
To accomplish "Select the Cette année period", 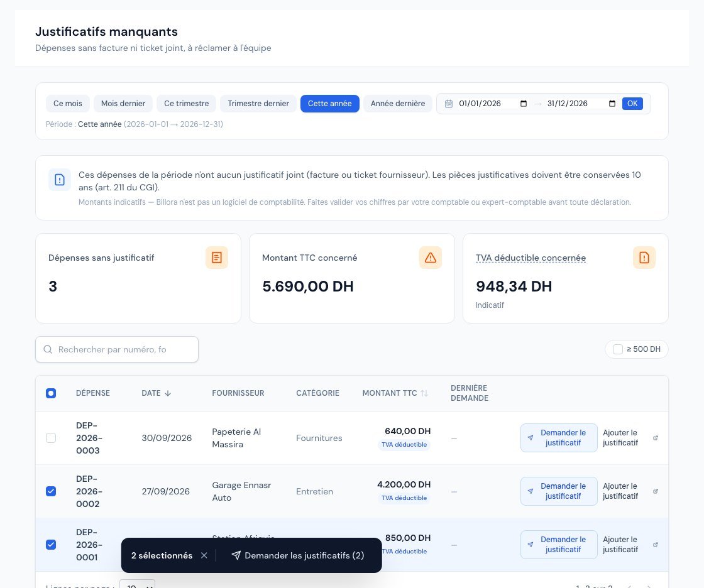I will coord(329,104).
